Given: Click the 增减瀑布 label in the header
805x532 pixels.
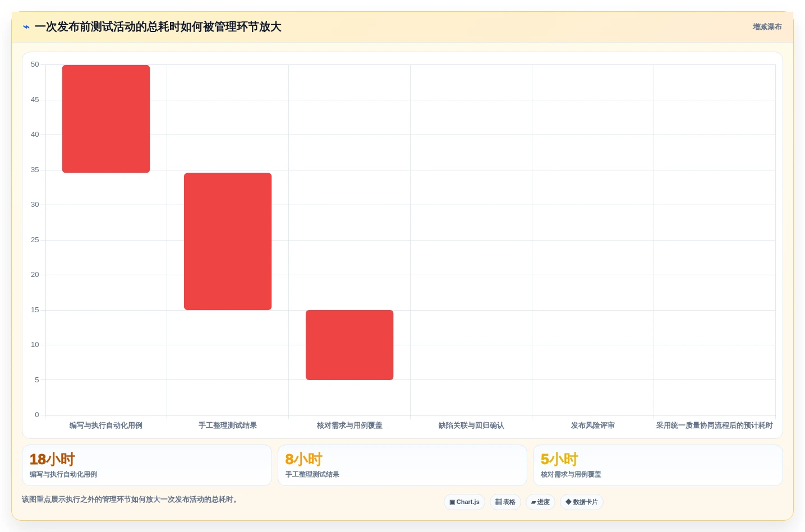Looking at the screenshot, I should click(x=767, y=27).
